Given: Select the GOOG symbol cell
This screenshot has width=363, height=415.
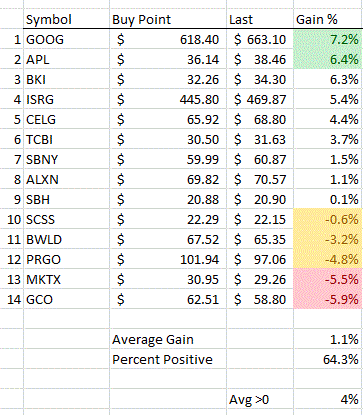Looking at the screenshot, I should [66, 39].
